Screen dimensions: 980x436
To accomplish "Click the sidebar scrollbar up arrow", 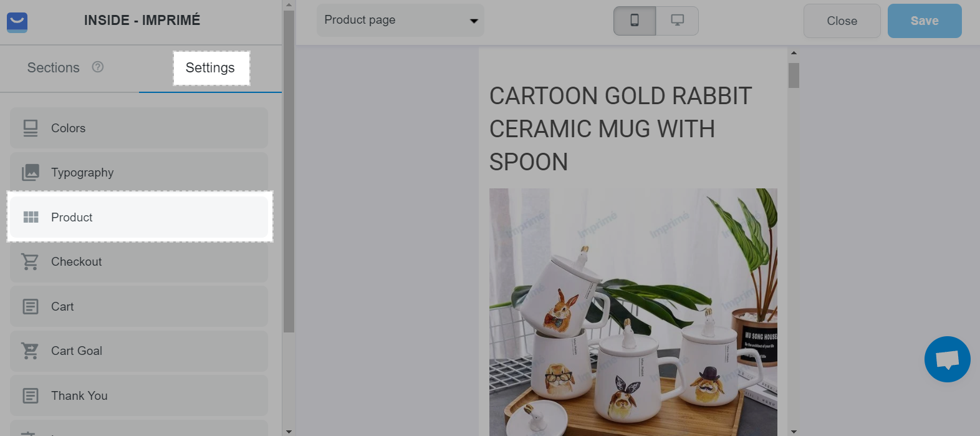I will click(x=288, y=5).
